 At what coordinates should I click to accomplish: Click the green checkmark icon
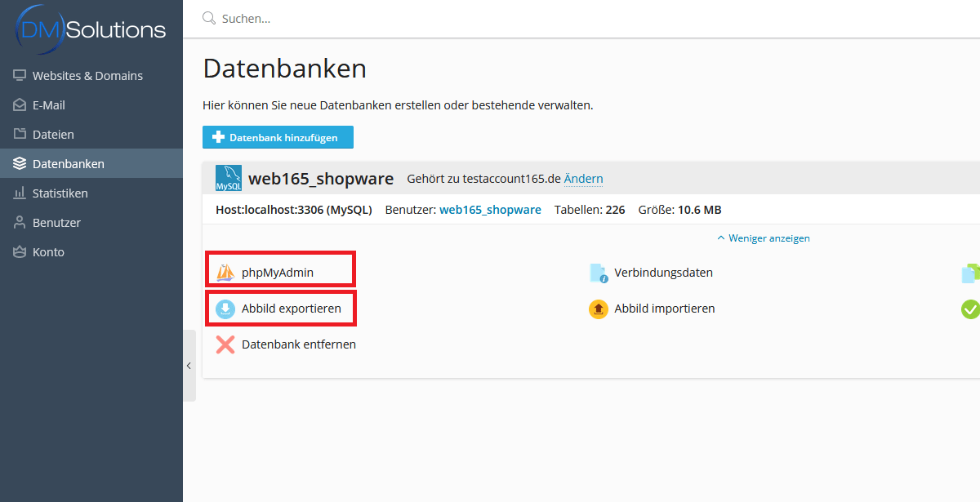point(970,309)
